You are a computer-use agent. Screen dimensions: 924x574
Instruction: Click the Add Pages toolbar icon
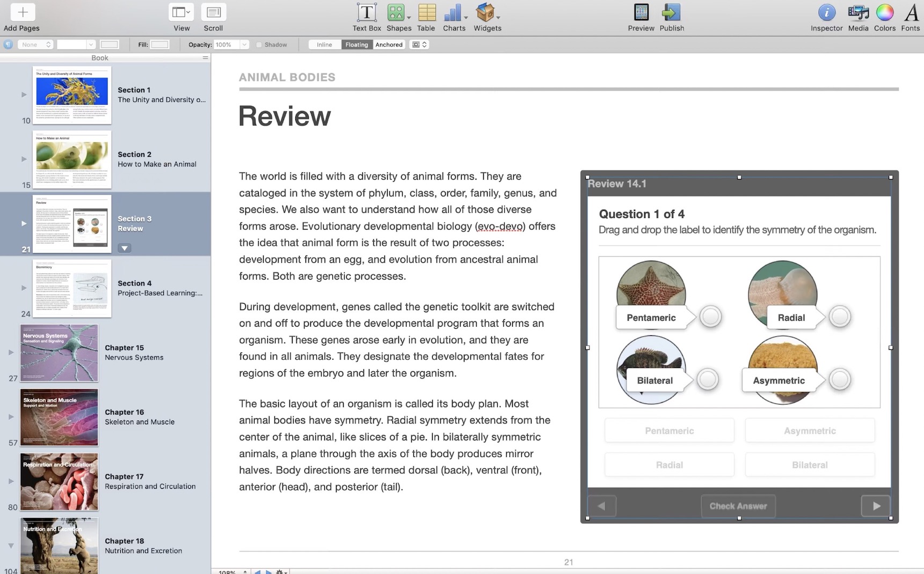click(23, 12)
